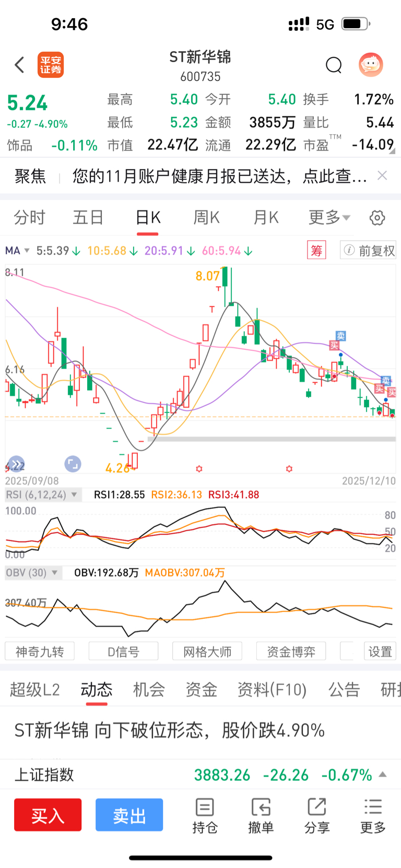Open the MA indicator dropdown
The image size is (401, 868).
(17, 251)
